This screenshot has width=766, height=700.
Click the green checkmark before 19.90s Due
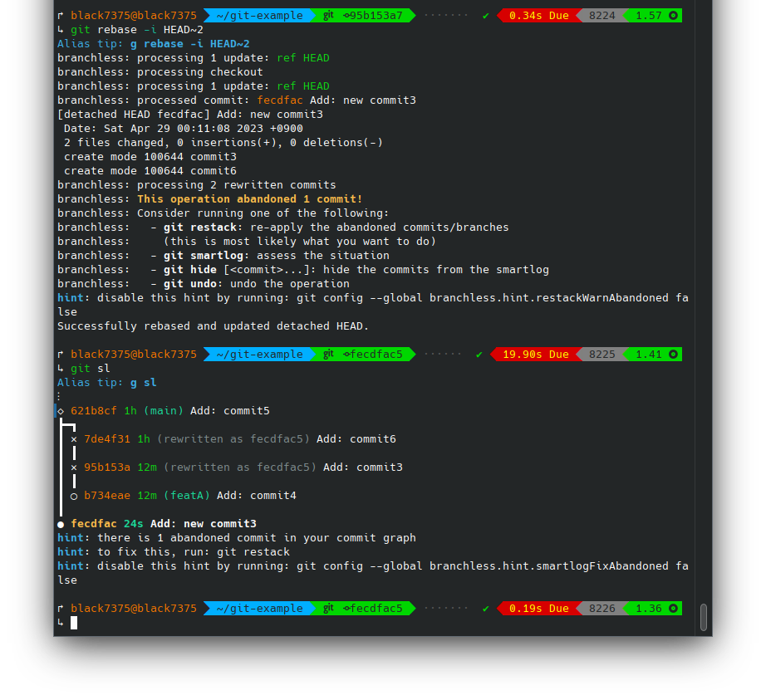point(479,355)
